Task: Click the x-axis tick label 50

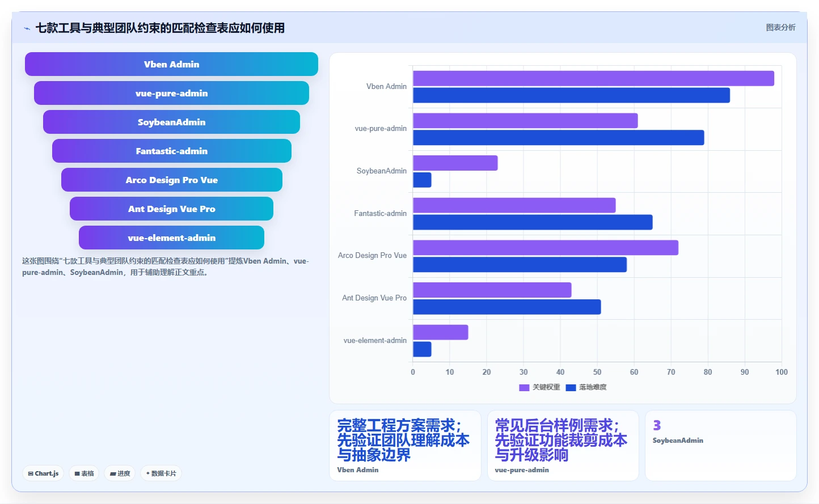Action: pos(597,372)
